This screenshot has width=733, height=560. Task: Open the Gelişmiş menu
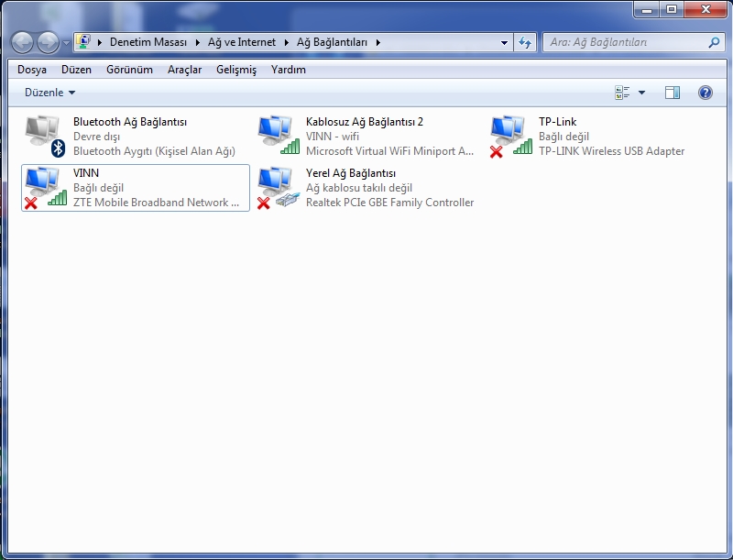tap(236, 70)
